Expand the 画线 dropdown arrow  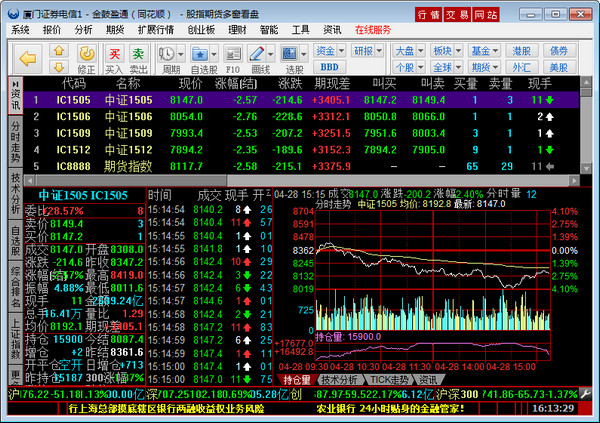point(270,54)
